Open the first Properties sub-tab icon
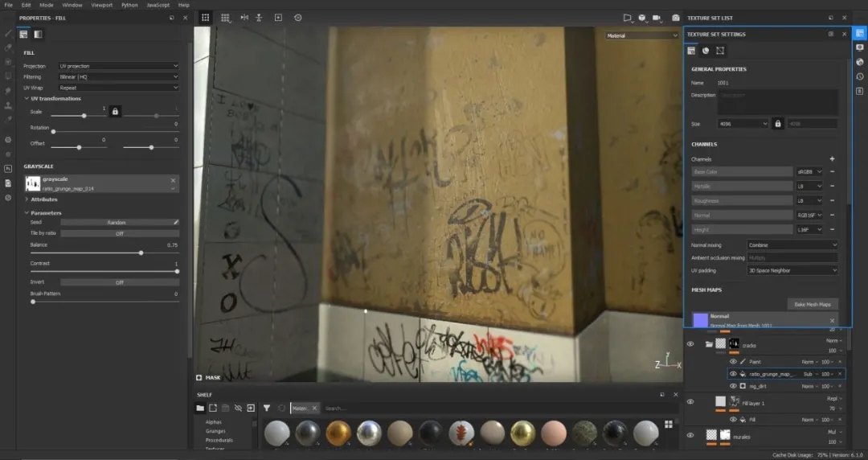Screen dimensions: 868x460 pyautogui.click(x=23, y=35)
